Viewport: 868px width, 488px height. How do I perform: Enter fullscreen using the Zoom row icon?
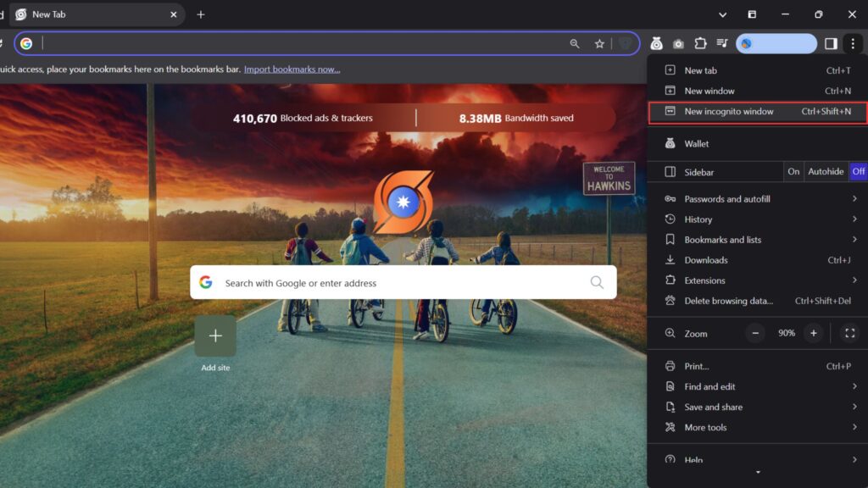pos(849,333)
